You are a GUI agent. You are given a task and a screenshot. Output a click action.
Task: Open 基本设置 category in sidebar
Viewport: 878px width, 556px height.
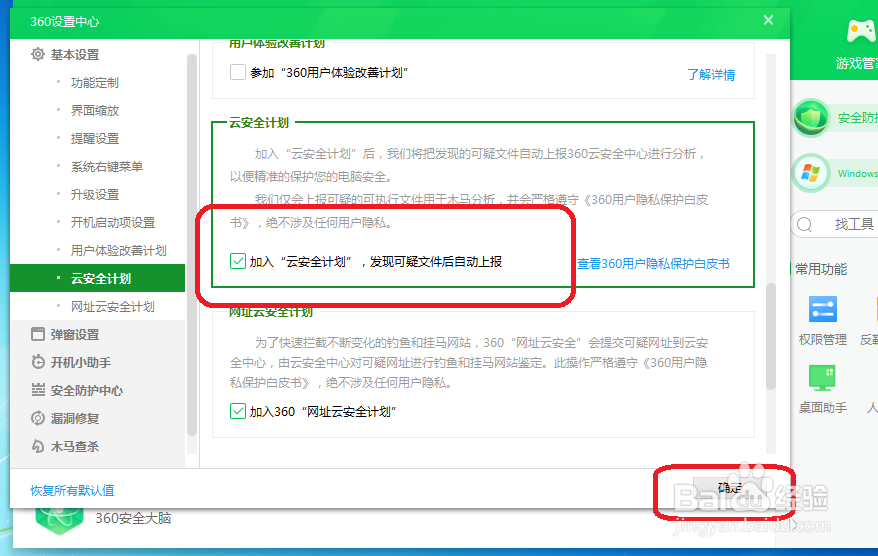pos(74,54)
